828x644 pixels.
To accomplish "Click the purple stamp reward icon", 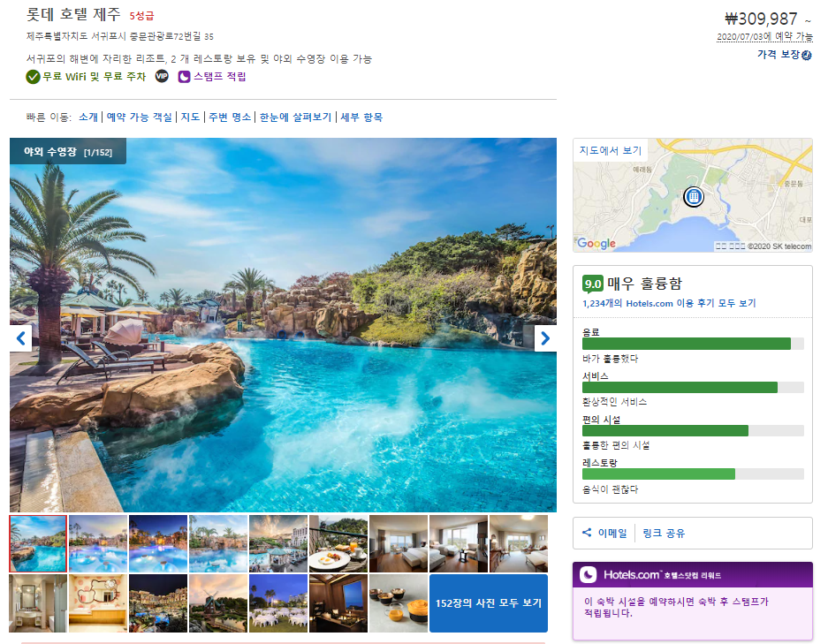I will (184, 77).
